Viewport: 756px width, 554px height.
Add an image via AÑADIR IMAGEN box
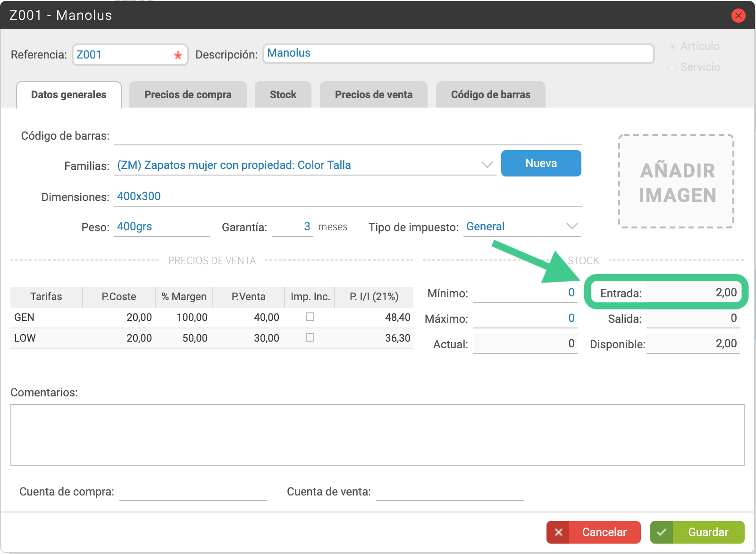(677, 182)
